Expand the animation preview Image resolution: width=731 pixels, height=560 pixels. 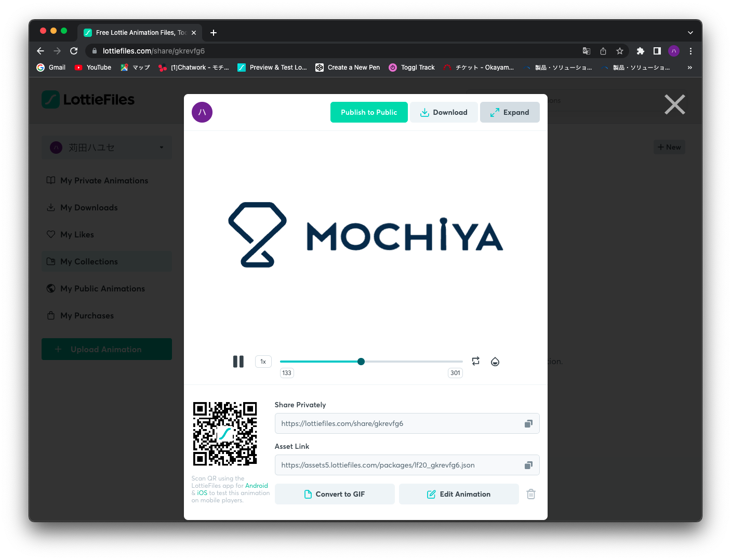point(510,112)
